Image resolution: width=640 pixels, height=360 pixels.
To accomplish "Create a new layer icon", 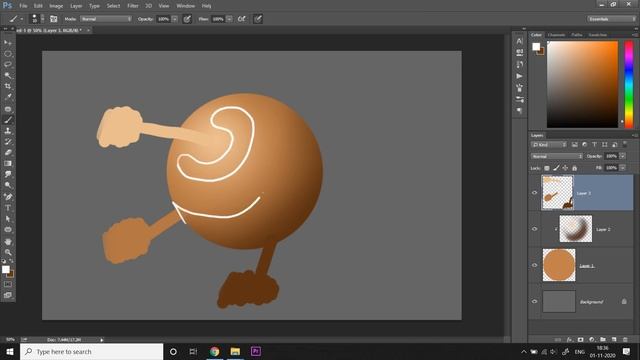I will (x=614, y=340).
